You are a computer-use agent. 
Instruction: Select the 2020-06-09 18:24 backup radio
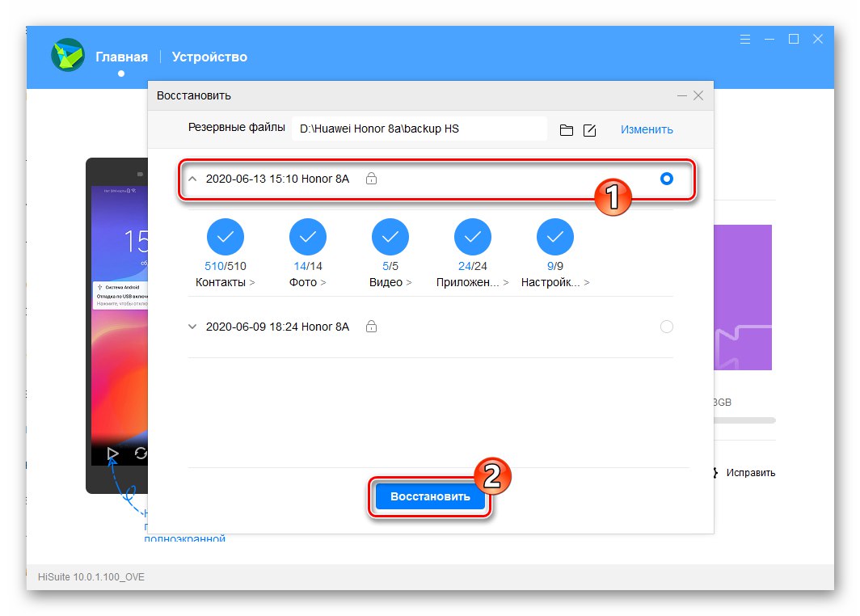point(666,327)
